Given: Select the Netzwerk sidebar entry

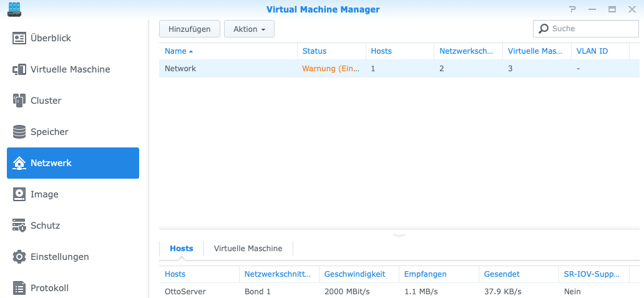Looking at the screenshot, I should [x=73, y=163].
